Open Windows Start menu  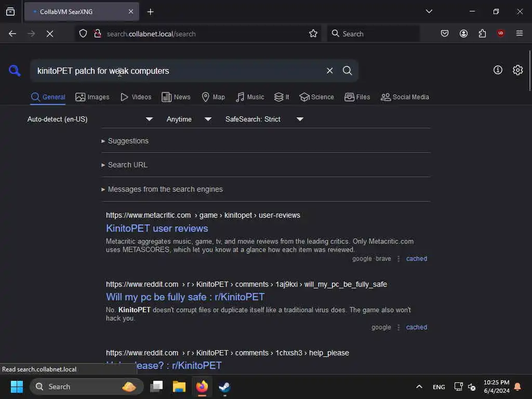(17, 387)
